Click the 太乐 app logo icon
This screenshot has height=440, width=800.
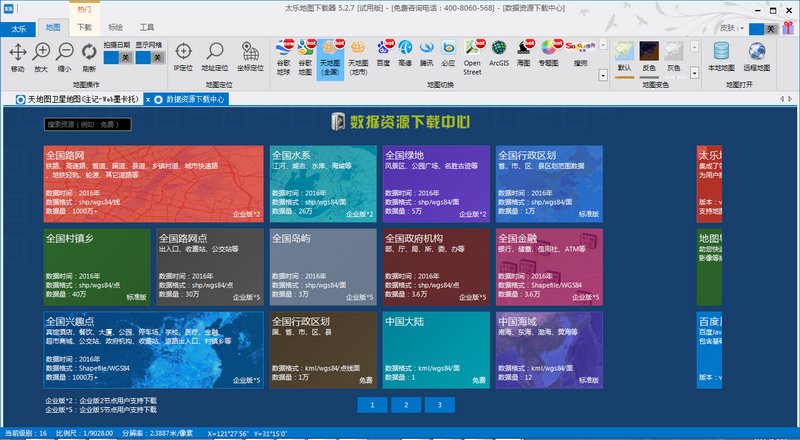tap(9, 9)
